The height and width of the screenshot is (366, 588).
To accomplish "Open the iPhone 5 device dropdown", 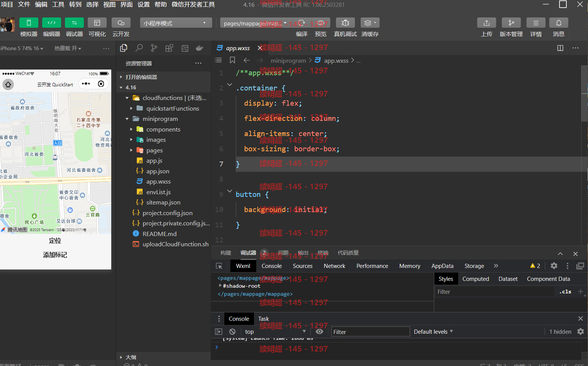I will coord(22,48).
